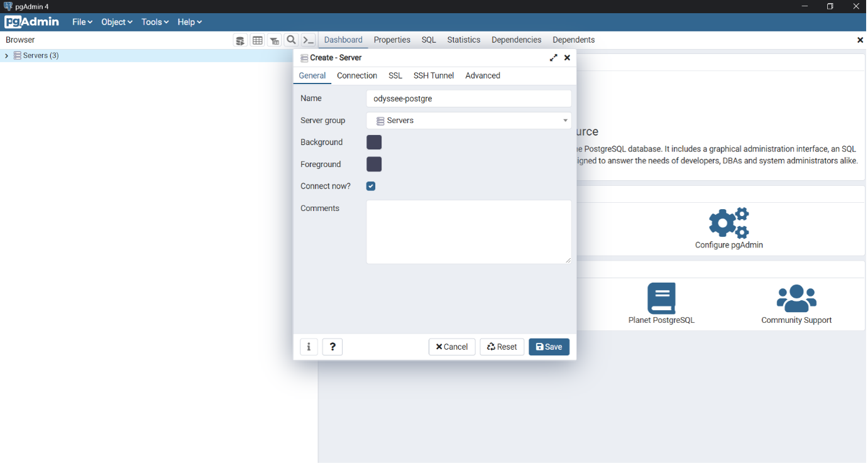The width and height of the screenshot is (868, 466).
Task: Switch to the Connection tab
Action: pos(357,76)
